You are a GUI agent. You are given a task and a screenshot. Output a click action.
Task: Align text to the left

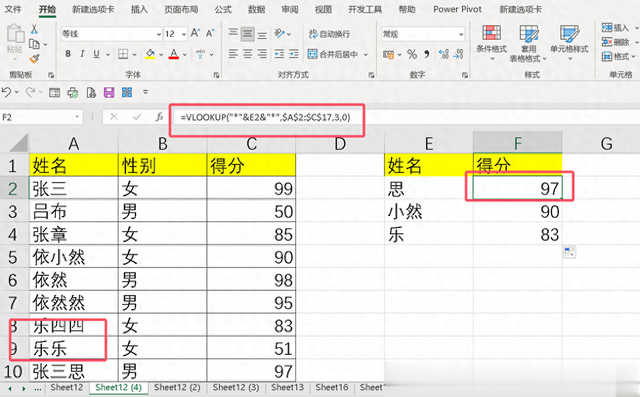233,54
